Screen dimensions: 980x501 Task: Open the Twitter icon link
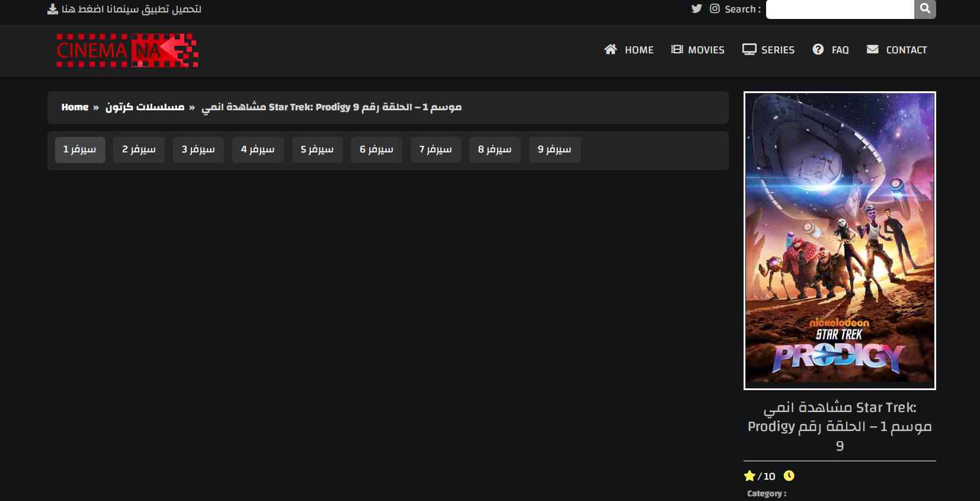point(697,9)
